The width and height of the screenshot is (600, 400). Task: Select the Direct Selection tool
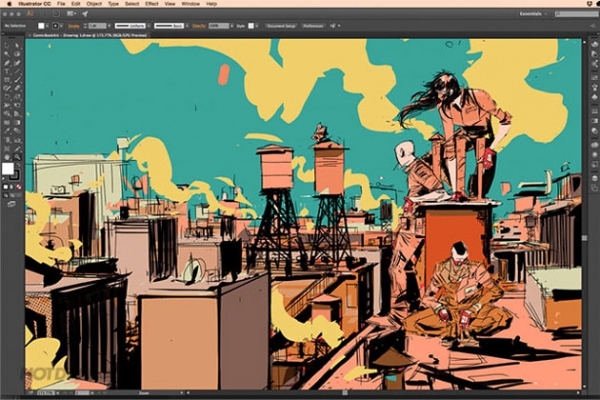point(17,46)
